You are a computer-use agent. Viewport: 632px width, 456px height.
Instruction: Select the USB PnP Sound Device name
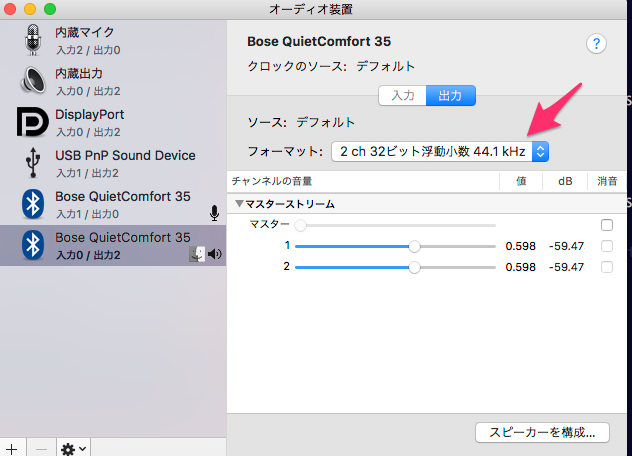pyautogui.click(x=125, y=156)
